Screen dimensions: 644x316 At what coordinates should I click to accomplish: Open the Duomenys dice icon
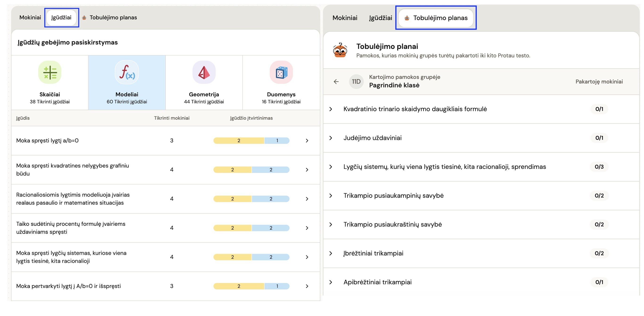[x=281, y=72]
